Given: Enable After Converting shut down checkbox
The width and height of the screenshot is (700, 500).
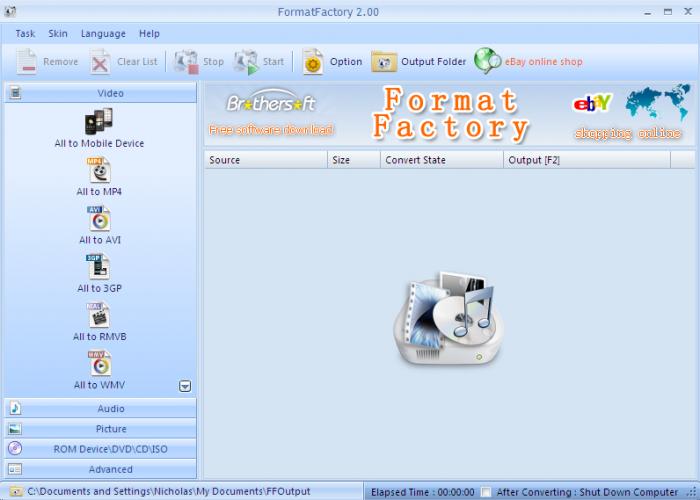Looking at the screenshot, I should 486,492.
